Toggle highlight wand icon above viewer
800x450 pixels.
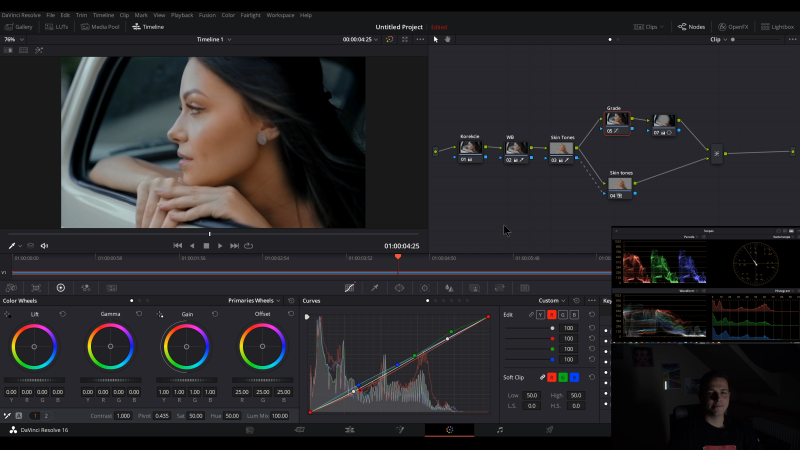[39, 50]
